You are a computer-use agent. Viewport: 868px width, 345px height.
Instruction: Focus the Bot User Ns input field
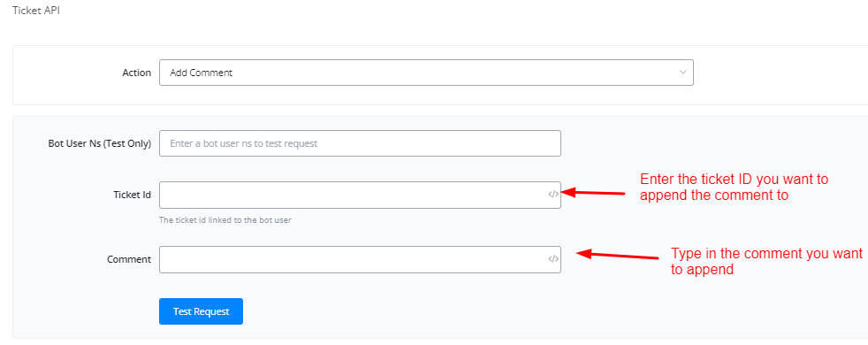click(360, 143)
